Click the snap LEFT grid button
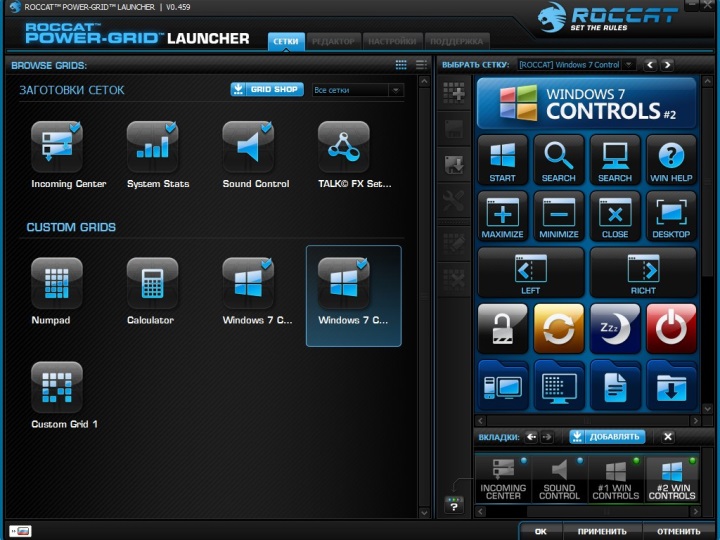 pyautogui.click(x=531, y=273)
